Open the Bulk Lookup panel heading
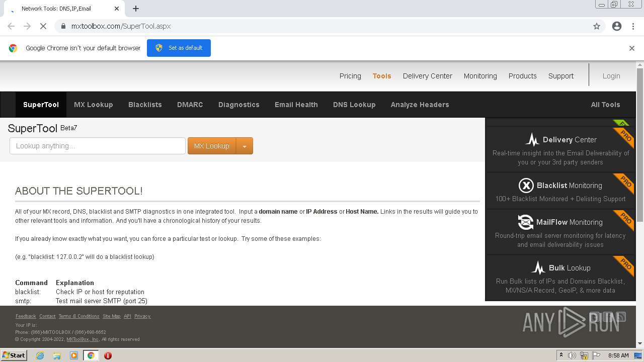This screenshot has width=644, height=362. point(570,268)
